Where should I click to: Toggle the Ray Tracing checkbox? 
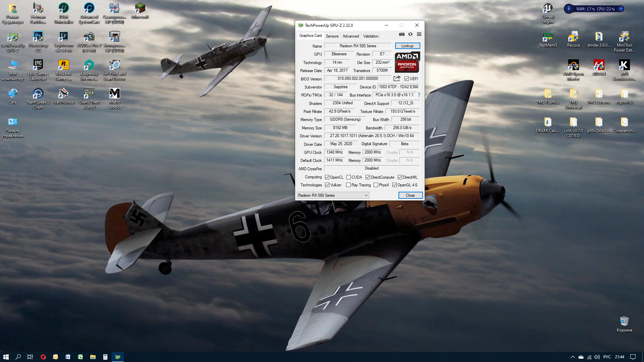[348, 185]
